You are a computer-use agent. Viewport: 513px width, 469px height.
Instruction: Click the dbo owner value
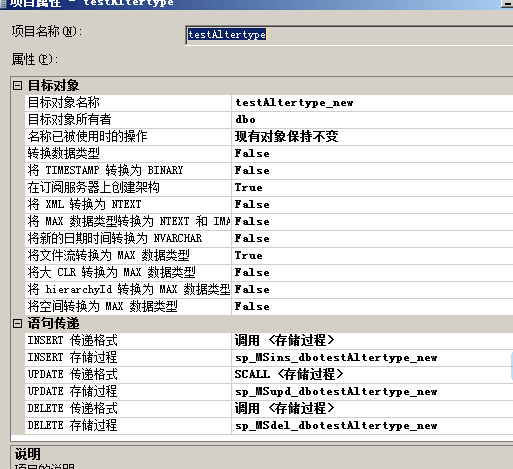[373, 120]
